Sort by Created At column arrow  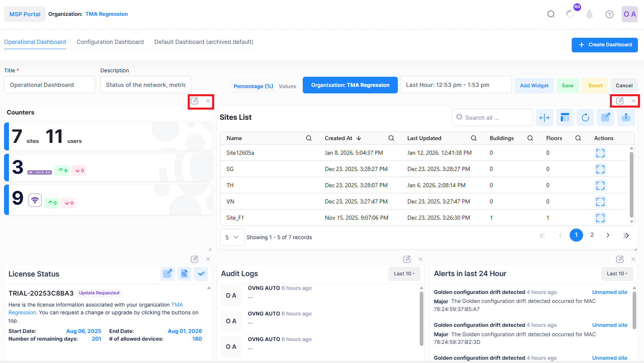pos(359,138)
